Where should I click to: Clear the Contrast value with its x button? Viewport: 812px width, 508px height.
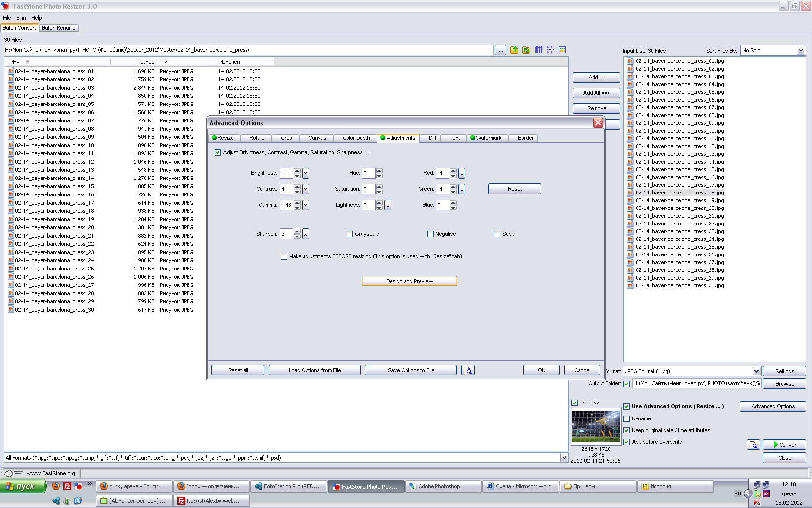(305, 189)
